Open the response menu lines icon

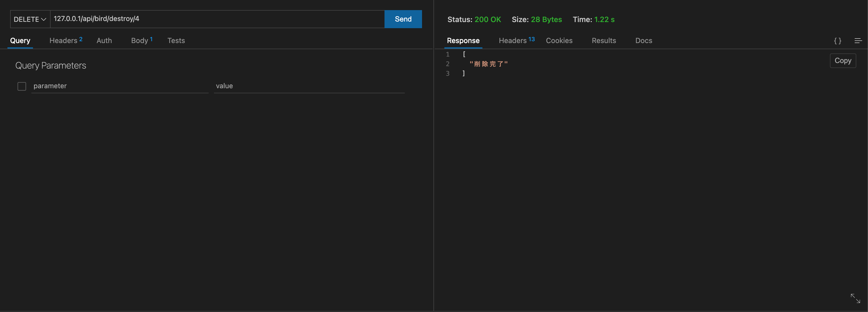tap(858, 41)
